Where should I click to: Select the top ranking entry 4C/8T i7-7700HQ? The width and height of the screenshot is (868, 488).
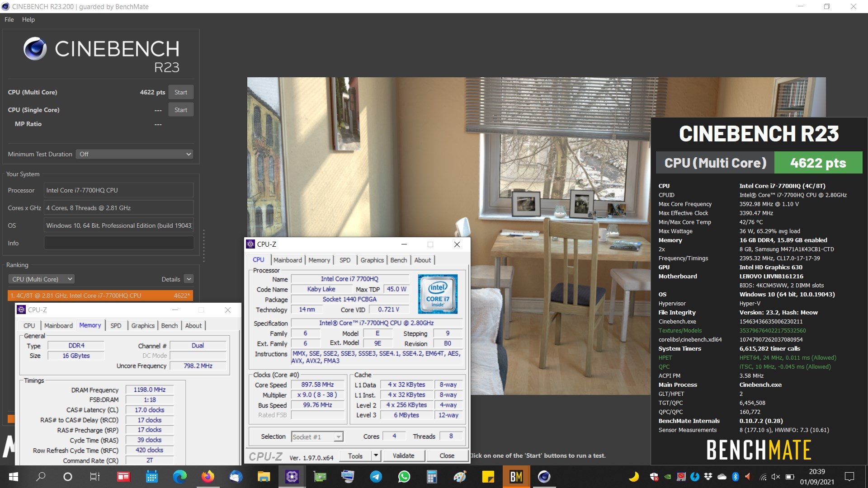click(x=100, y=296)
